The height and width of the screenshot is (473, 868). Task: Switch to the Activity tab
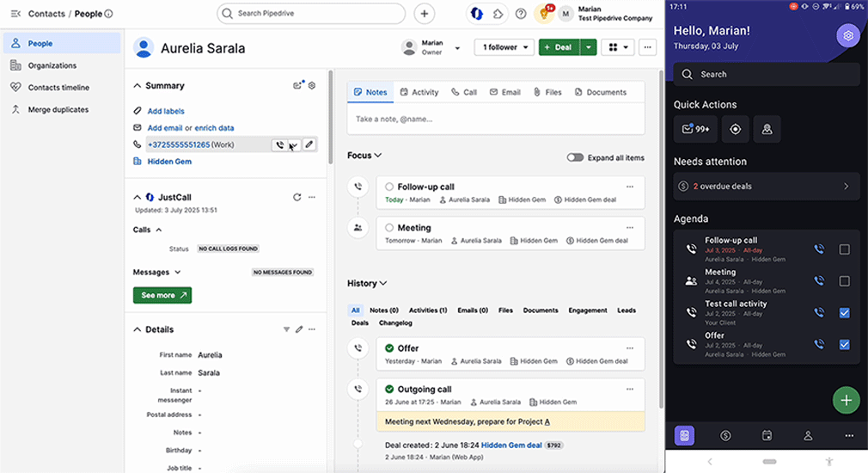click(419, 93)
